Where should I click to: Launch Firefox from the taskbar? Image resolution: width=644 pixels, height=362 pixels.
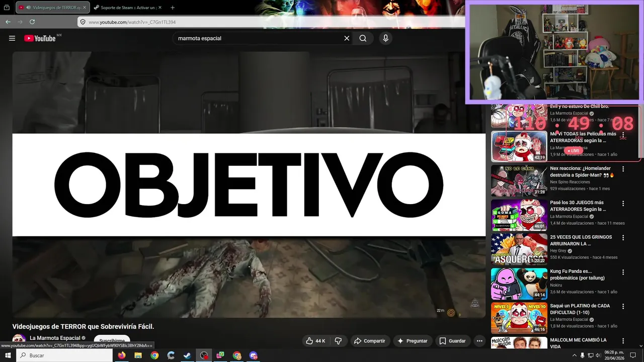pyautogui.click(x=121, y=355)
